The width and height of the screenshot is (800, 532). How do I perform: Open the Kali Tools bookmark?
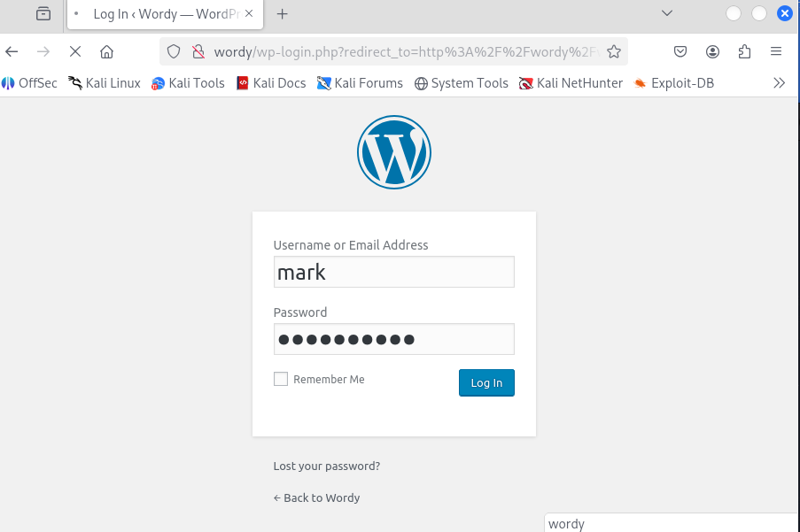pyautogui.click(x=188, y=83)
